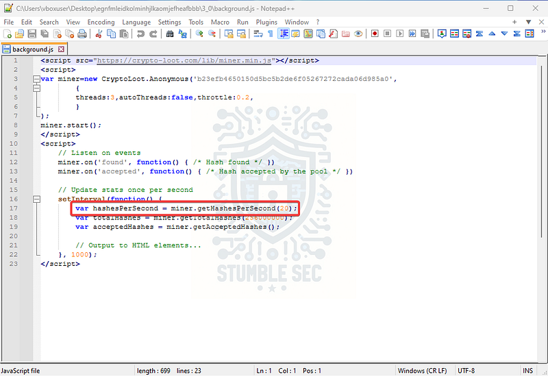Open the Encoding menu
This screenshot has height=392, width=548.
pos(101,22)
